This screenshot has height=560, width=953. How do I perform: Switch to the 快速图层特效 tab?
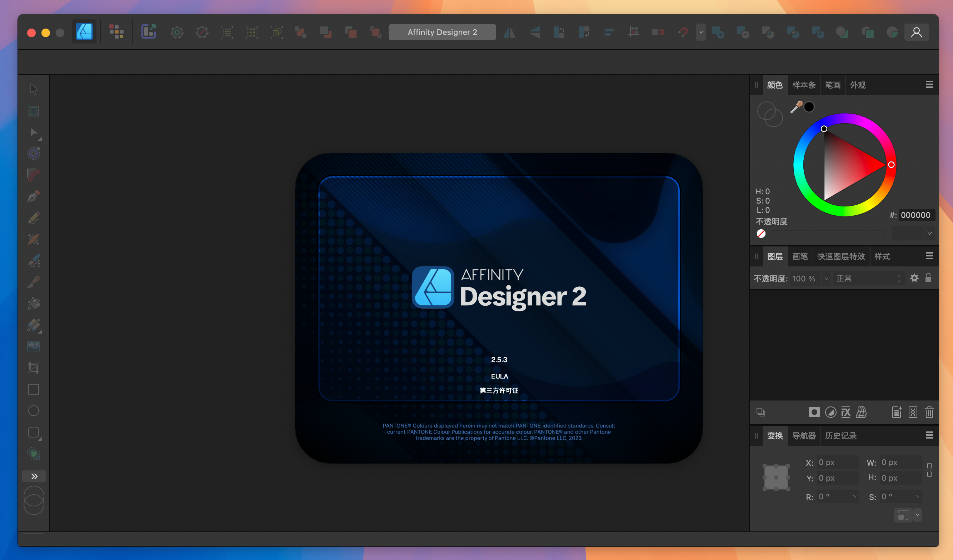[841, 257]
